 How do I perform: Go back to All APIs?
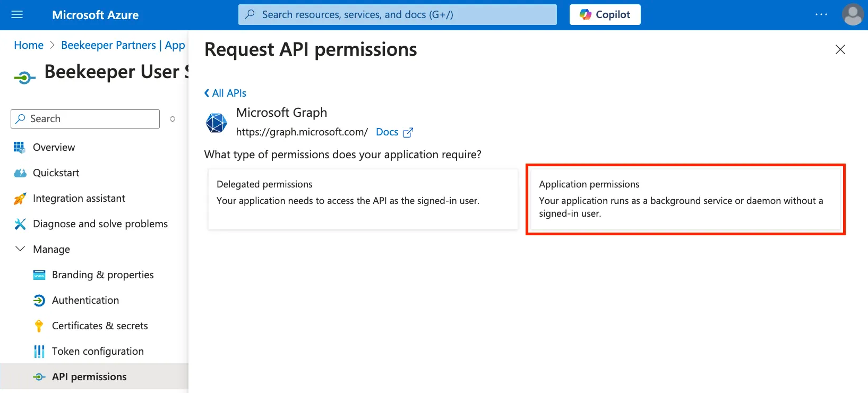tap(226, 93)
